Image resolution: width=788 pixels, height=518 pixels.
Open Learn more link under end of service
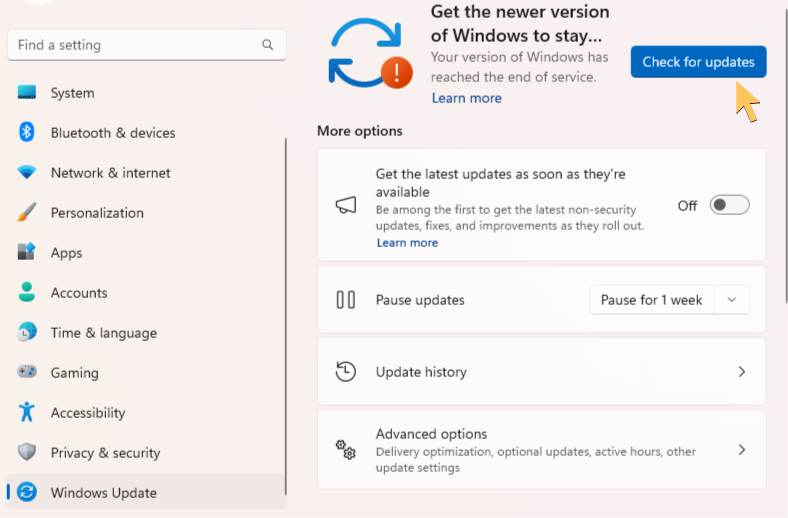(x=466, y=98)
